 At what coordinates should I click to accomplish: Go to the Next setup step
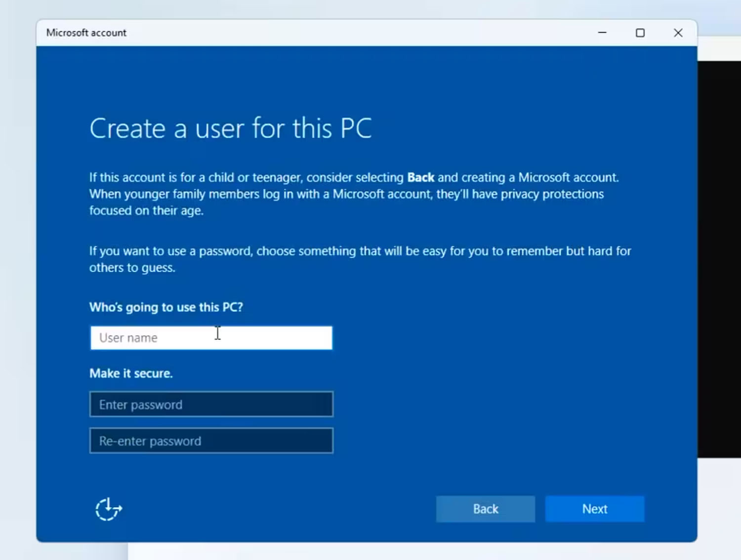pos(595,509)
